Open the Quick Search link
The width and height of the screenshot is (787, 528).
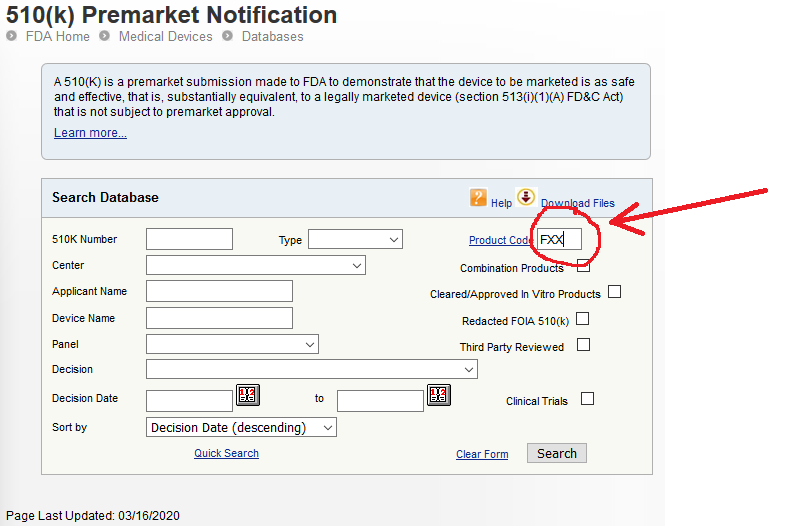226,453
